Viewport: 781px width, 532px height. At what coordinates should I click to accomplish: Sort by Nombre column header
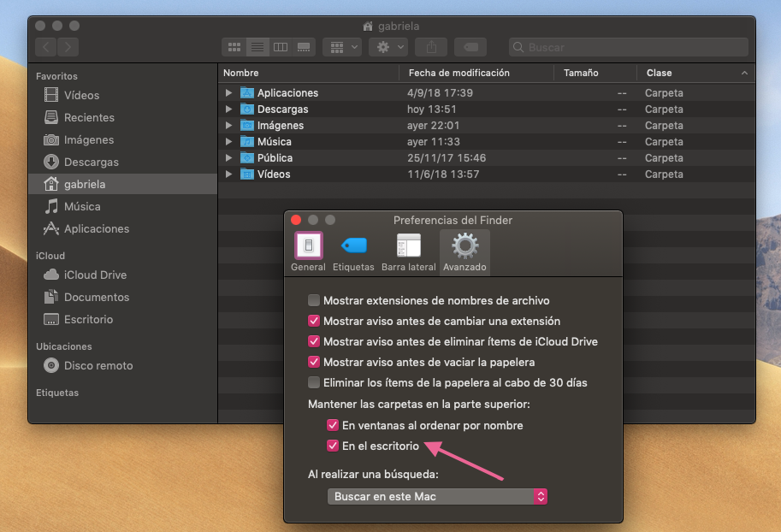[309, 73]
